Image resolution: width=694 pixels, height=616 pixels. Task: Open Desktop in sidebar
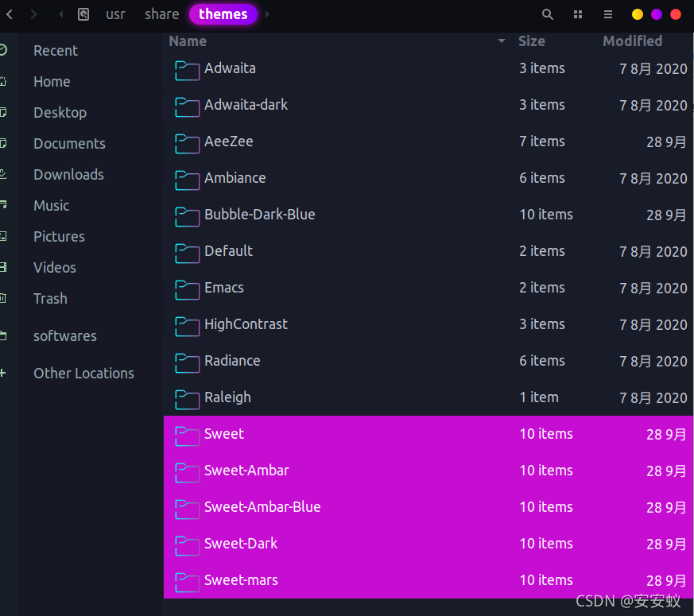coord(60,112)
